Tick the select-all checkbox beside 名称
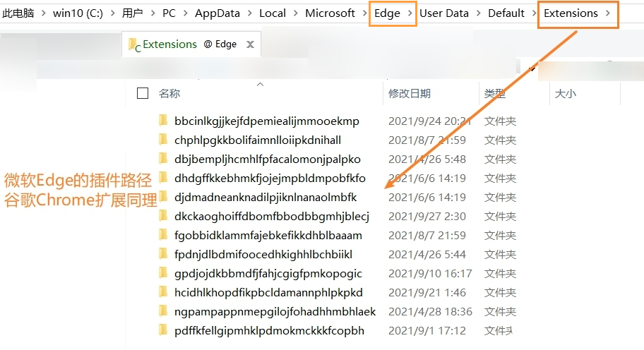This screenshot has width=644, height=350. tap(143, 94)
